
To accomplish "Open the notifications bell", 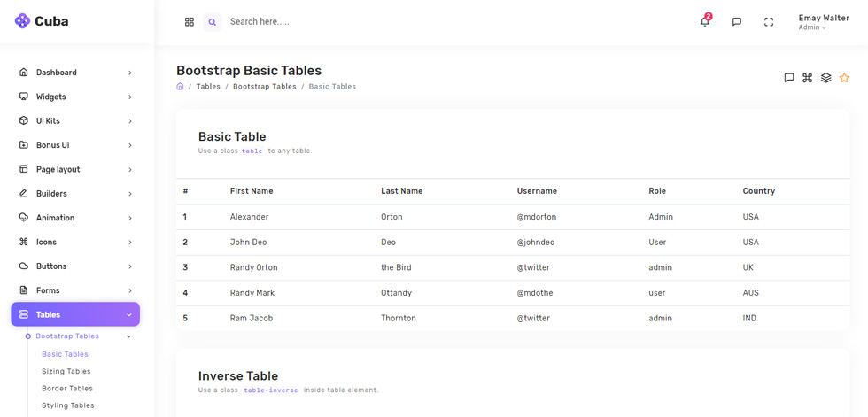I will (705, 21).
